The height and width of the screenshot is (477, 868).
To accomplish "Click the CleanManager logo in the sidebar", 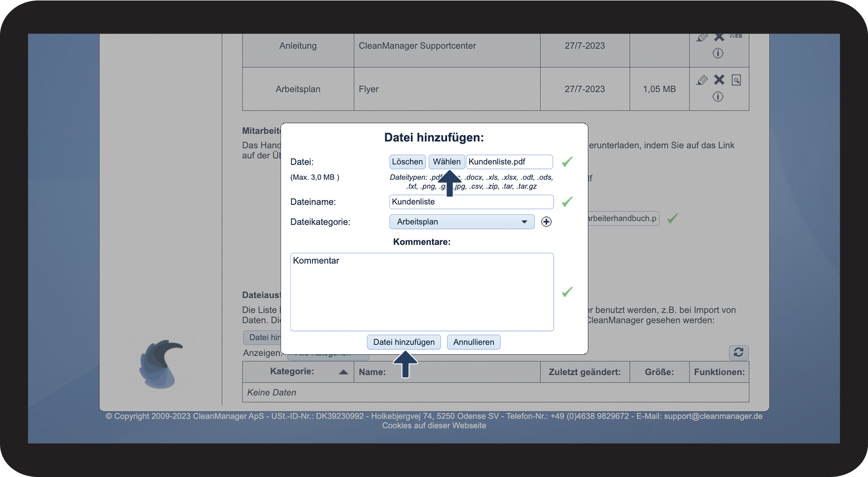I will pyautogui.click(x=161, y=364).
